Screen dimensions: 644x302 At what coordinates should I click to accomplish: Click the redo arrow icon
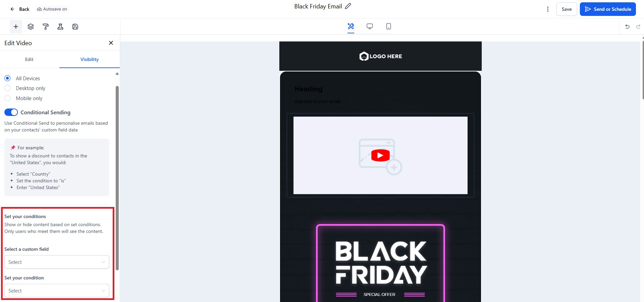[x=638, y=27]
